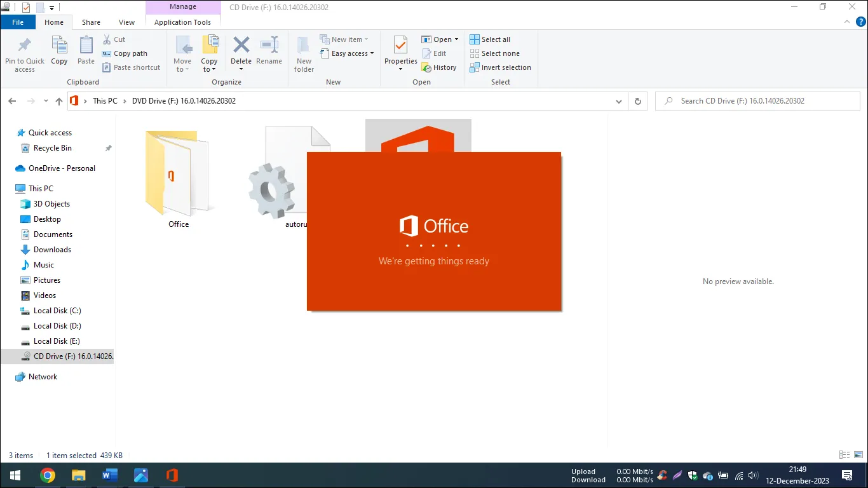This screenshot has width=868, height=488.
Task: Open the address bar history dropdown
Action: coord(619,101)
